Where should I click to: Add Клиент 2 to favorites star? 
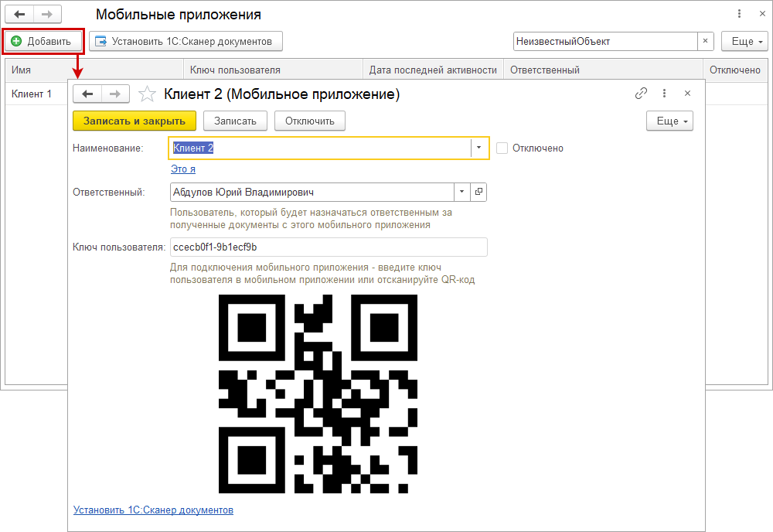(x=147, y=94)
